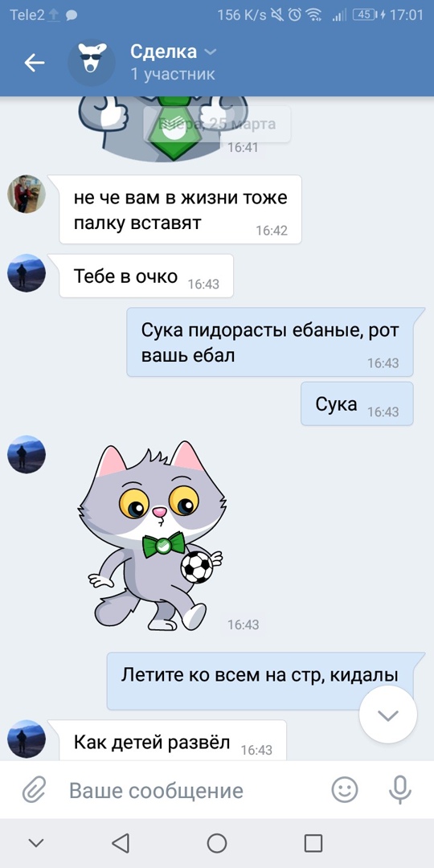Jump to latest messages with the round chevron button

[x=387, y=714]
